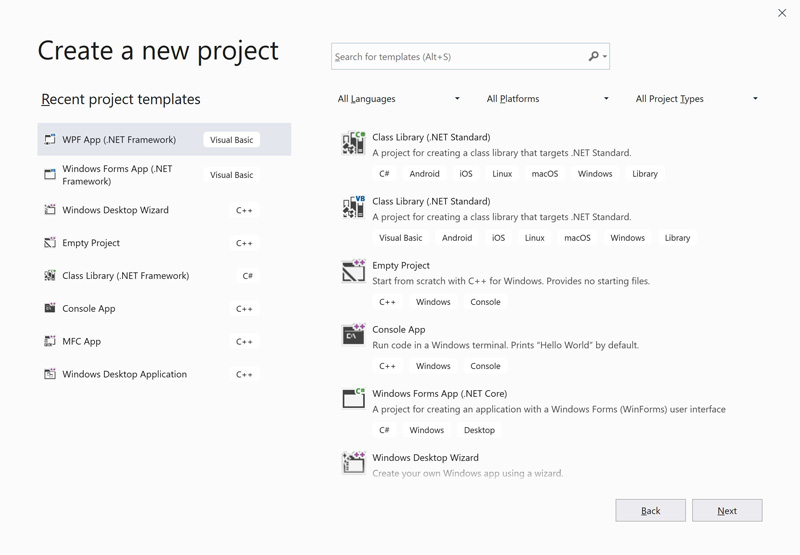Open the All Project Types dropdown

coord(696,99)
